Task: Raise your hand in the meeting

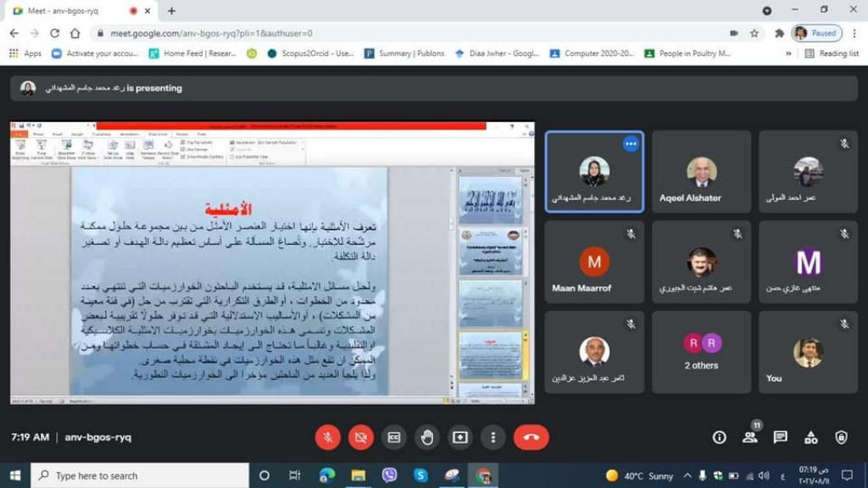Action: 427,437
